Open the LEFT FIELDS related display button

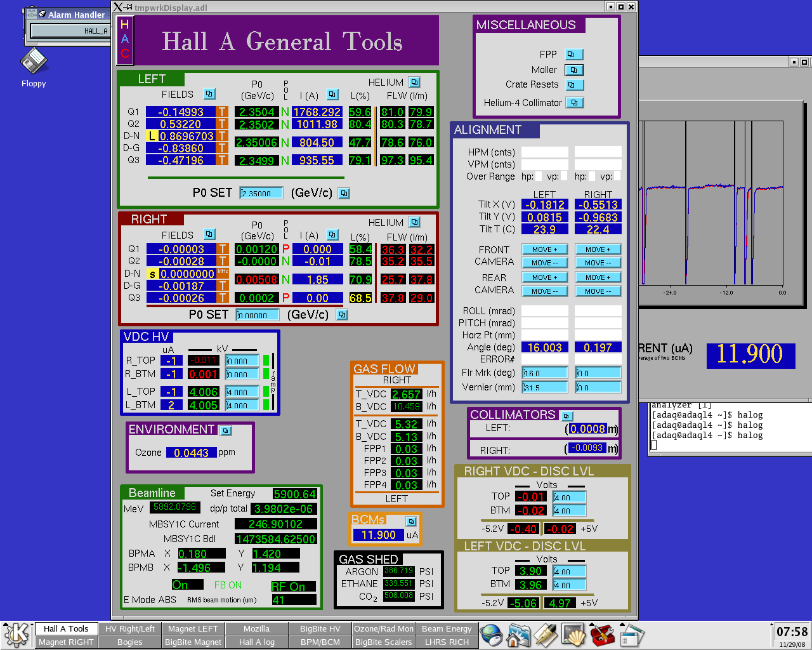(x=209, y=94)
